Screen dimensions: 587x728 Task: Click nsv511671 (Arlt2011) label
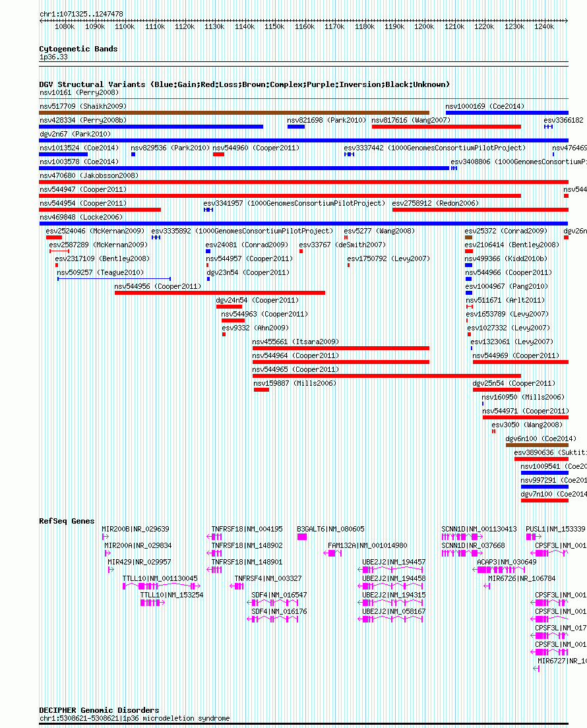505,301
